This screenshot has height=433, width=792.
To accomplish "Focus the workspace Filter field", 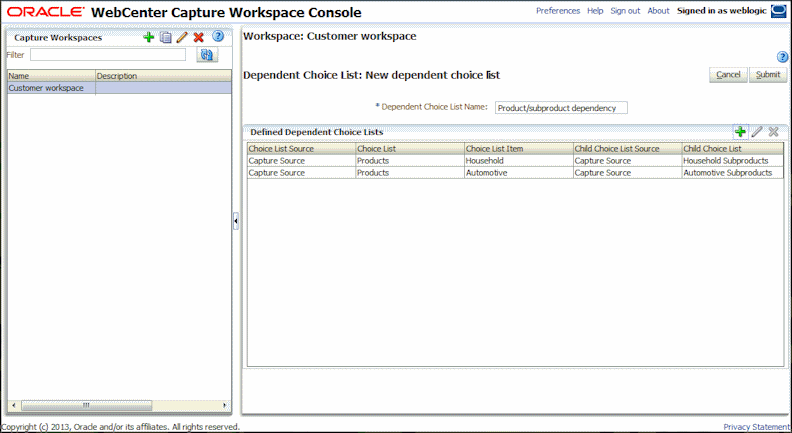I will 108,55.
